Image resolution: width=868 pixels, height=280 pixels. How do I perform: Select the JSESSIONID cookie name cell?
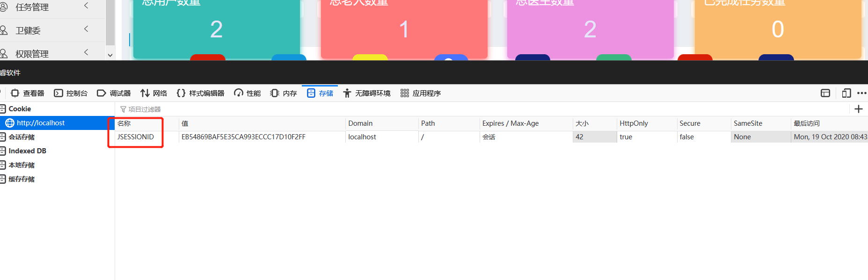click(x=146, y=137)
